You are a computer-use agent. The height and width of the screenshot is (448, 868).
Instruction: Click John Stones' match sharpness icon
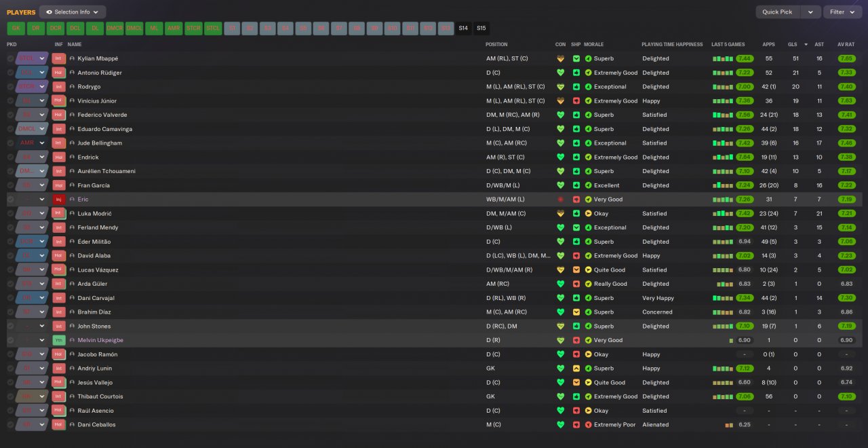click(x=576, y=326)
